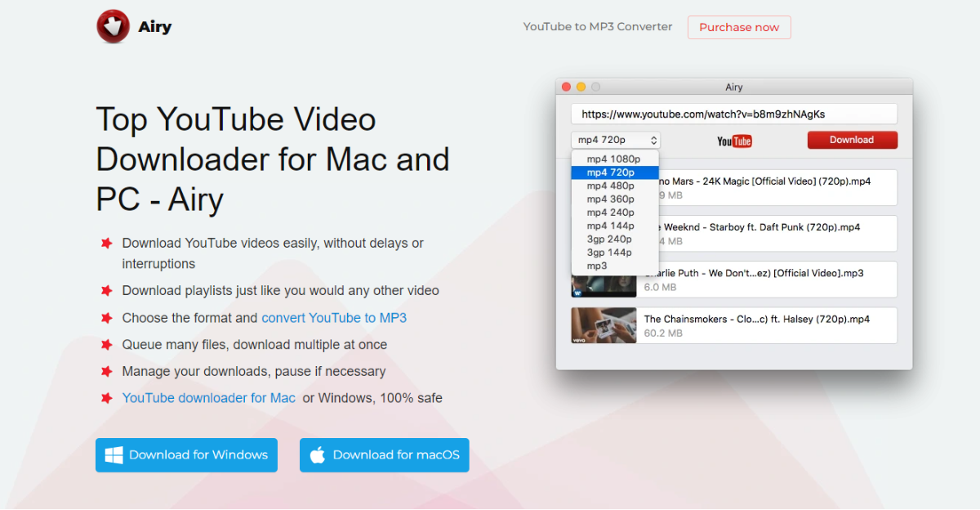Click the Top YouTube Video Downloader heading
Image resolution: width=980 pixels, height=510 pixels.
coord(273,159)
